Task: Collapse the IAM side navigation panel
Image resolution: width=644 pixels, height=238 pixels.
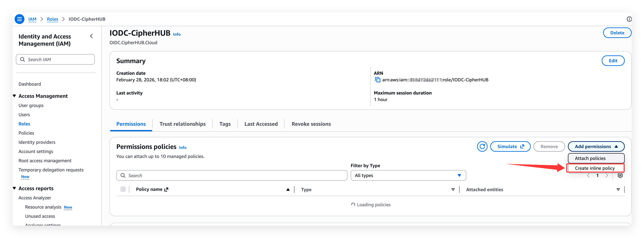Action: (92, 36)
